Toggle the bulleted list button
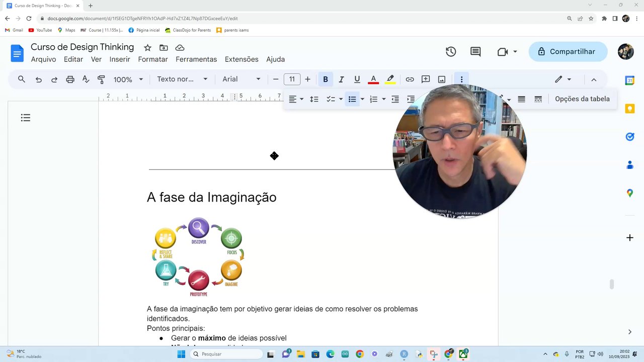The image size is (644, 362). tap(352, 99)
